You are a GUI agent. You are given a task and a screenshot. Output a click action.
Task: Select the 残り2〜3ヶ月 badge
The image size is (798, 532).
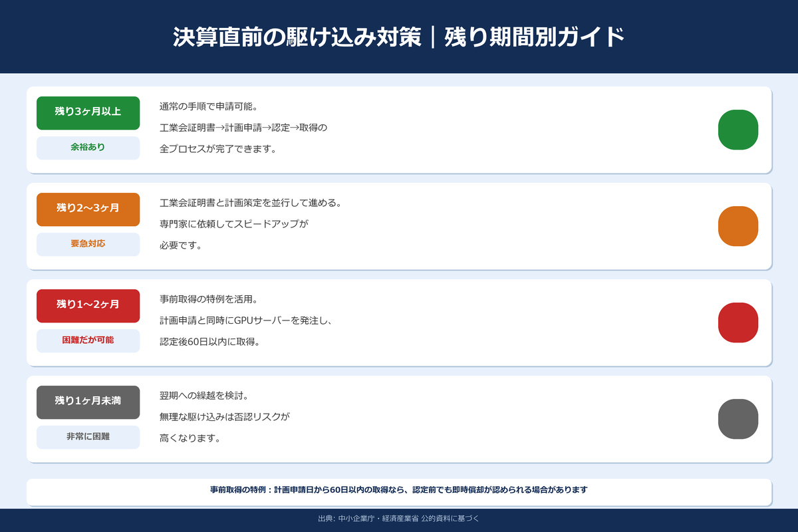[x=88, y=209]
